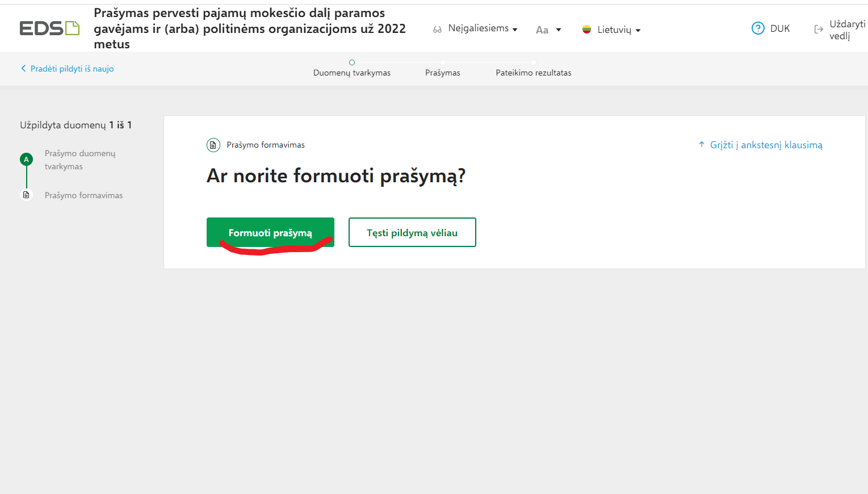868x494 pixels.
Task: Click the Ar norite formuoti prašymą? heading
Action: 336,175
